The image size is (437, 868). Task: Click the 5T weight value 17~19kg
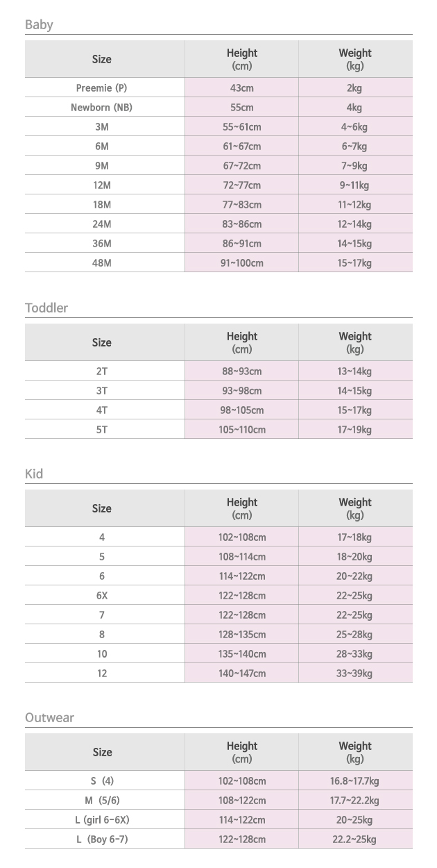[x=354, y=430]
